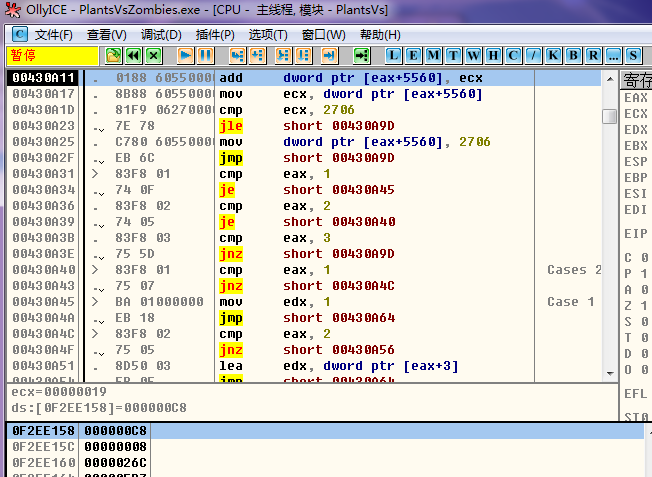Select jmp short 00430A64 at 00430A4A

307,318
